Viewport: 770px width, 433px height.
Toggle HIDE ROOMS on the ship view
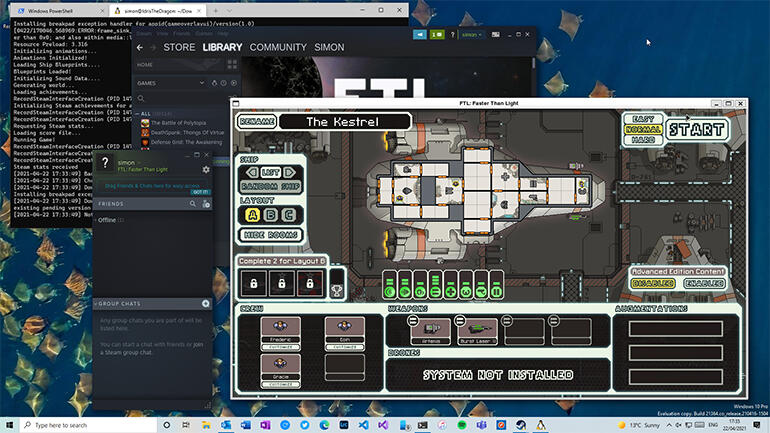271,235
